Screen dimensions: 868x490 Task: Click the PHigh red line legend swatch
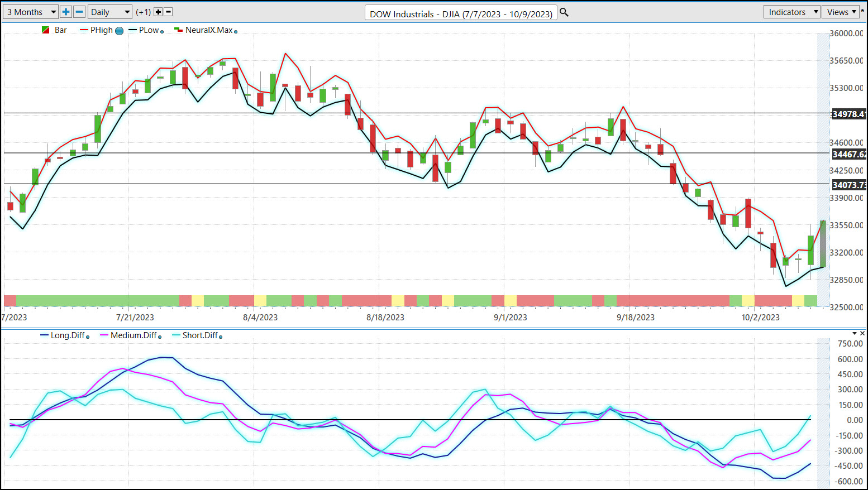click(x=84, y=30)
